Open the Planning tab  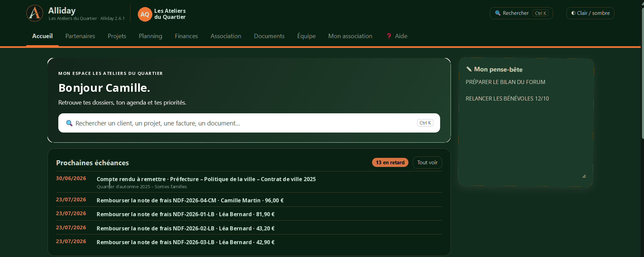pyautogui.click(x=150, y=36)
